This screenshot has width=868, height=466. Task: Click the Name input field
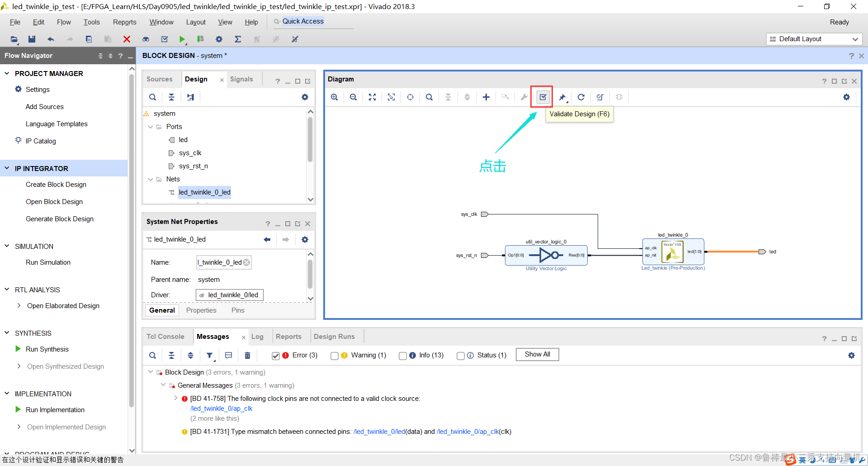point(224,262)
